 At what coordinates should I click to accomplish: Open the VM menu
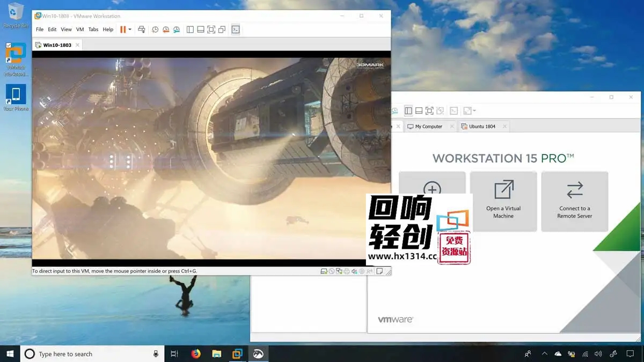[x=80, y=29]
